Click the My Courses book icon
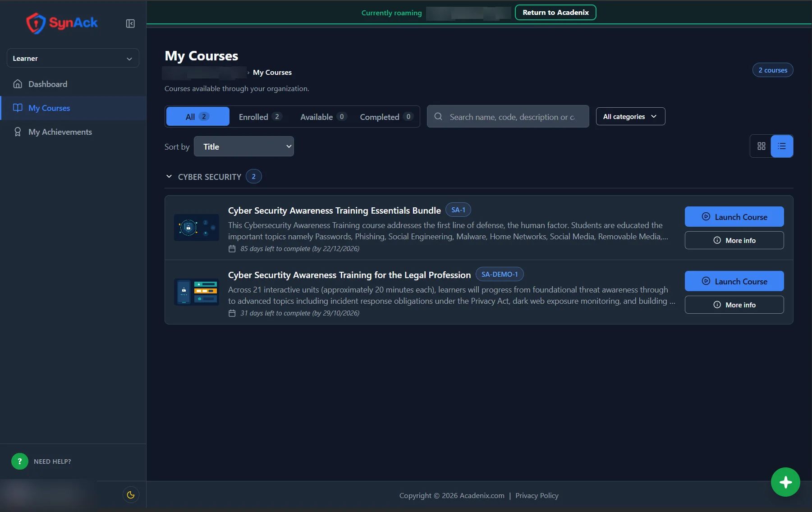 click(x=18, y=108)
